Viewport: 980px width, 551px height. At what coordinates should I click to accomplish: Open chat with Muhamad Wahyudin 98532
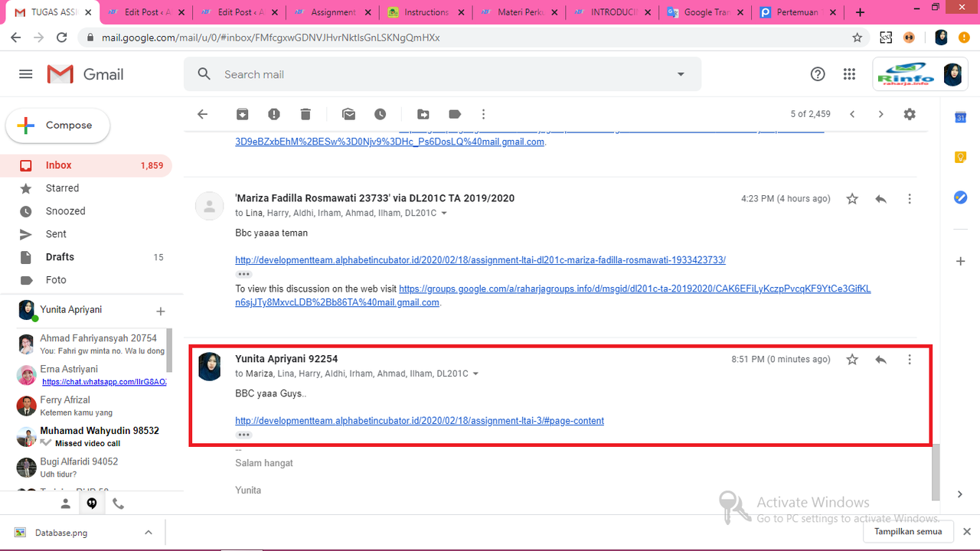tap(90, 436)
